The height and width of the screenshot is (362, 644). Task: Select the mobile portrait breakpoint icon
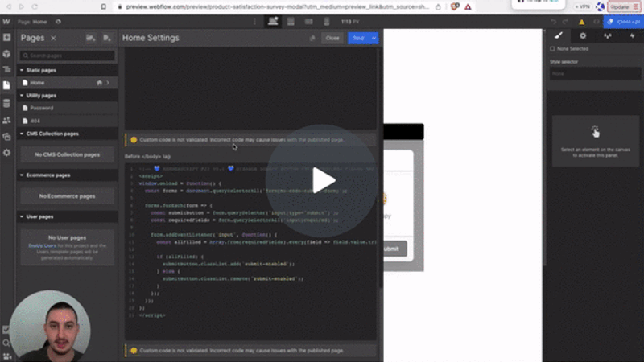pyautogui.click(x=327, y=22)
